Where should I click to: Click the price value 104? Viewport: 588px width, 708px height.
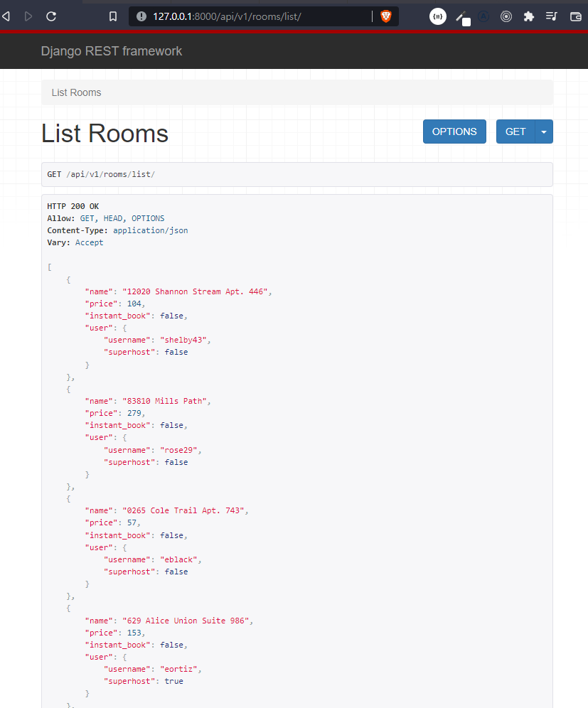(134, 304)
